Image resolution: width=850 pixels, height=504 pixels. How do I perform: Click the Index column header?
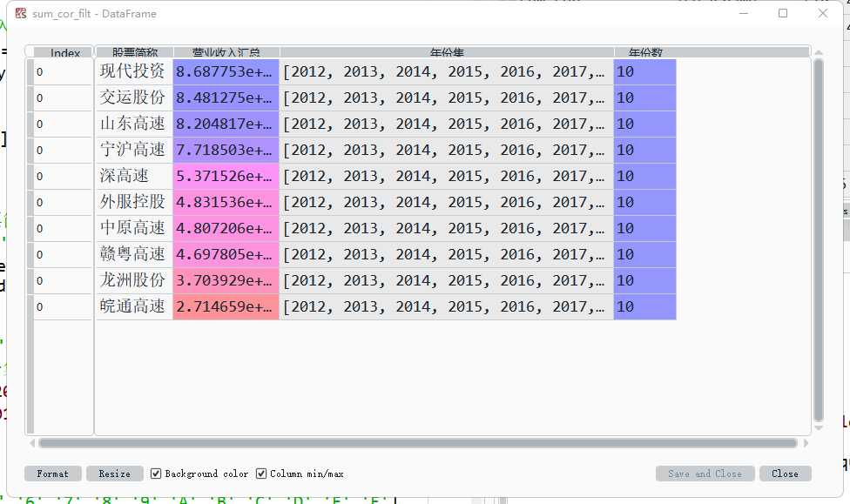[x=65, y=52]
